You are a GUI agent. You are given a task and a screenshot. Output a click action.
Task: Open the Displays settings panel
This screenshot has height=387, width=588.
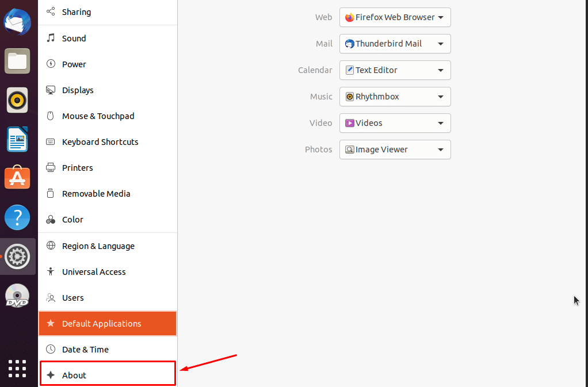(x=108, y=90)
